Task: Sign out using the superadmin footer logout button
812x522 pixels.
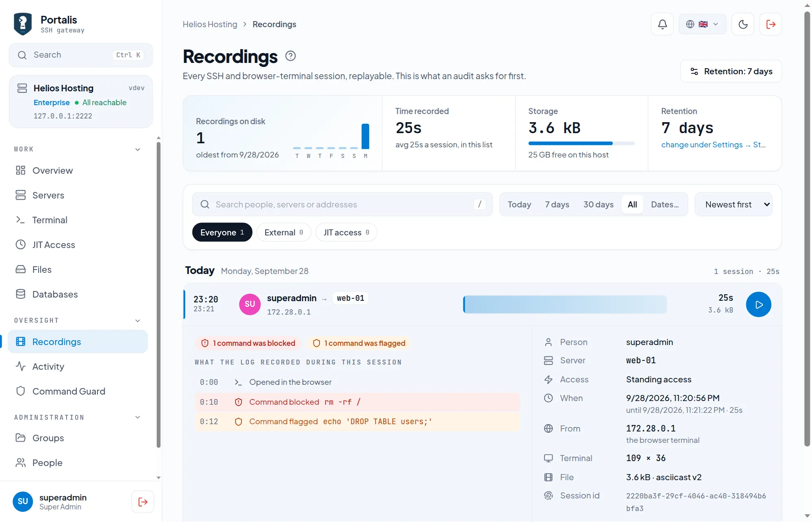Action: [x=143, y=502]
